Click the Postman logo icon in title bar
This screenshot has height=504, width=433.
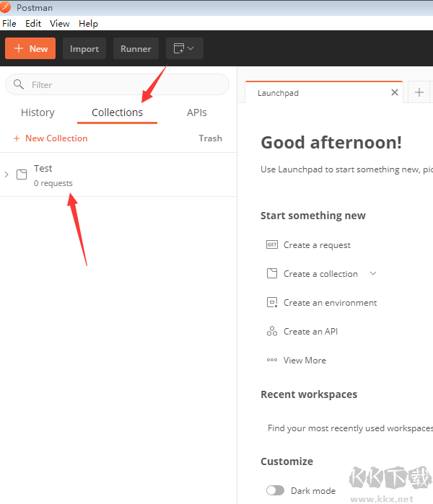click(6, 8)
